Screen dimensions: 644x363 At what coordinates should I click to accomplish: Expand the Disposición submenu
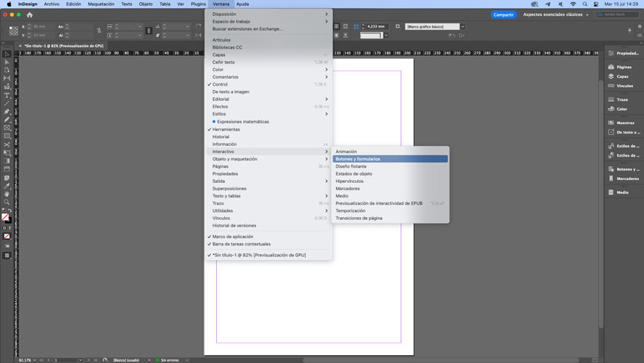pos(268,14)
